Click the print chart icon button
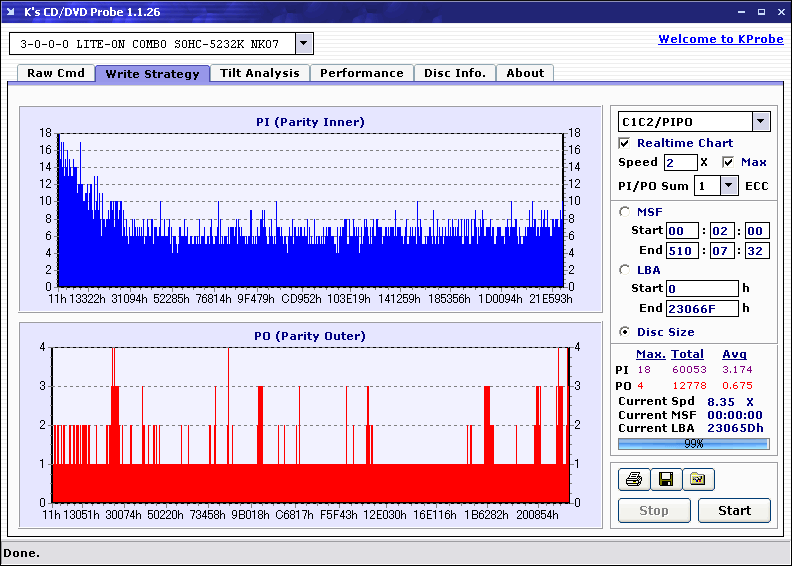 pos(631,480)
